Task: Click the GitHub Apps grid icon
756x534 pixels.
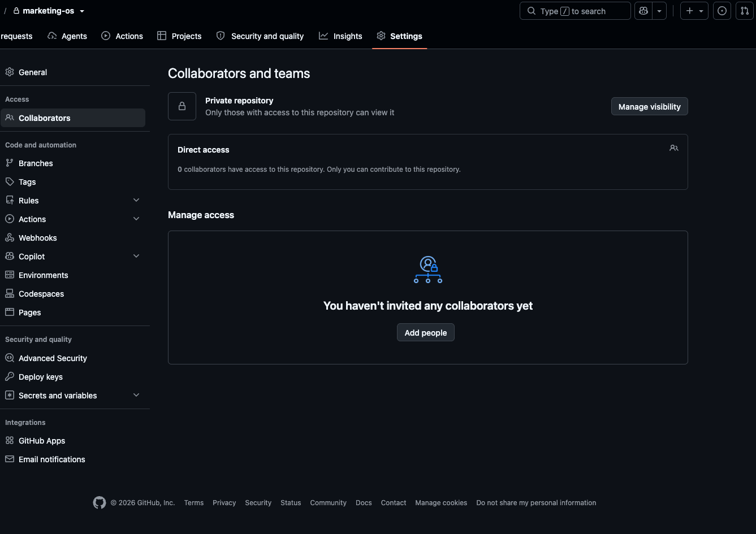Action: point(10,441)
